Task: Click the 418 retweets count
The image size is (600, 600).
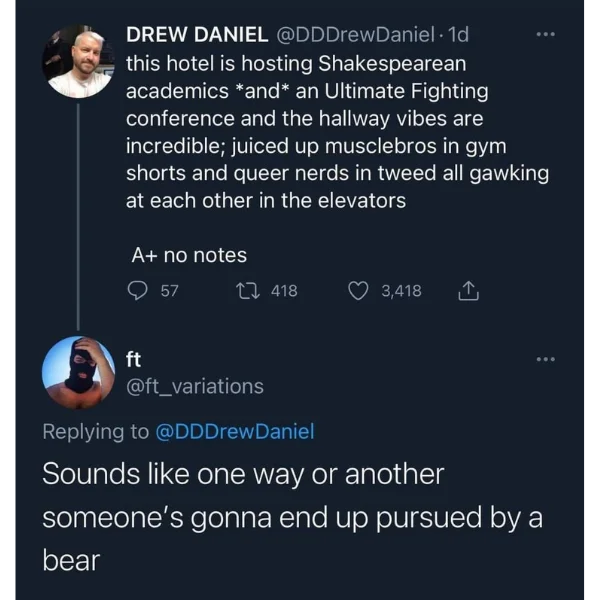Action: (284, 291)
